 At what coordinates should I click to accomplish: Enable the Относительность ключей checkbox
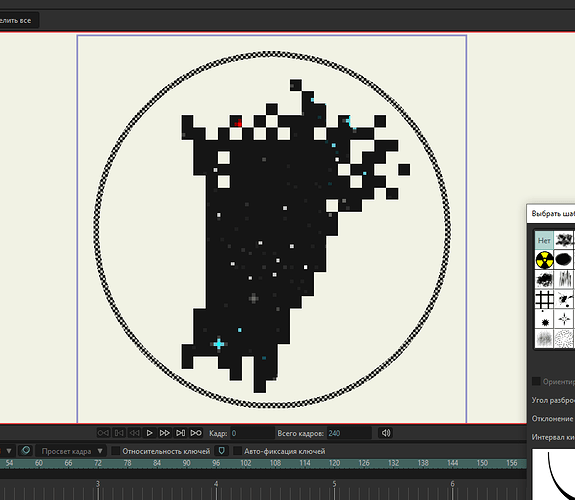(x=116, y=451)
